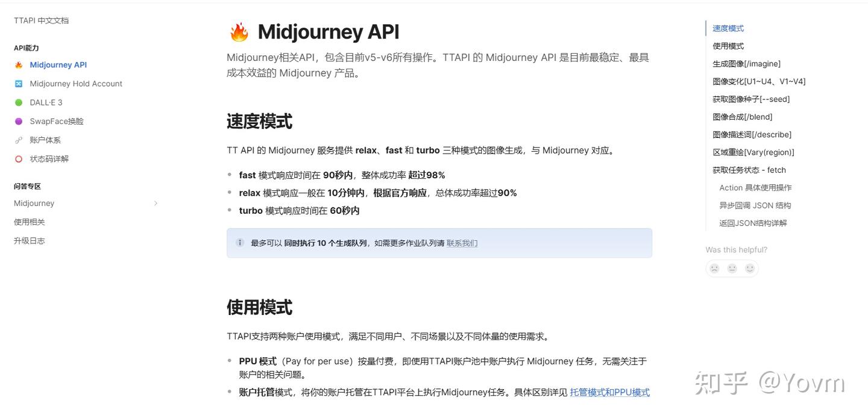Image resolution: width=868 pixels, height=418 pixels.
Task: Select the neutral face feedback rating
Action: coord(732,268)
